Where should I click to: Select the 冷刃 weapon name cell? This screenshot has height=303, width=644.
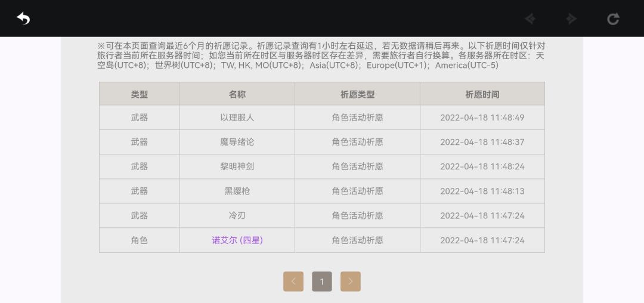(237, 215)
